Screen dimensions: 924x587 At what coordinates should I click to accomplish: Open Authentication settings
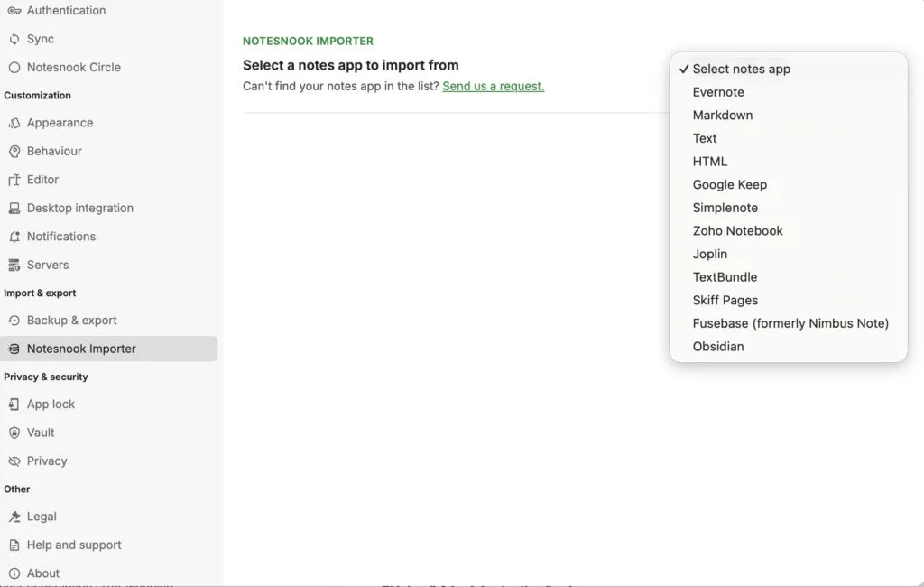109,11
